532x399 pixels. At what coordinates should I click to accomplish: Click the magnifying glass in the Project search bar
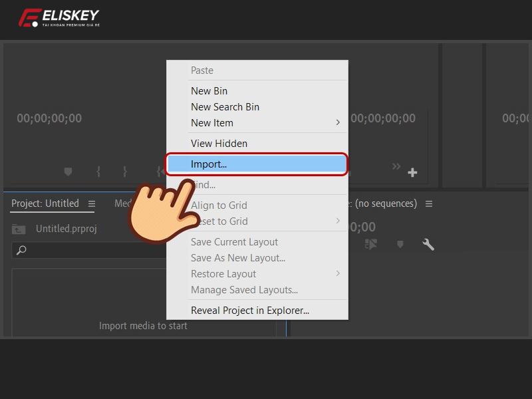(22, 249)
